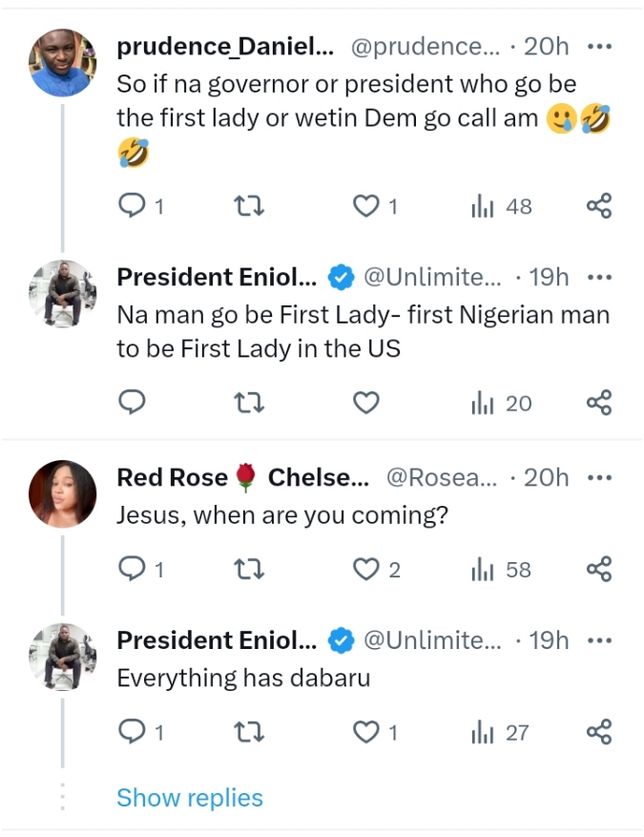Retweet the 'Na man go be First Lady' reply

[249, 404]
